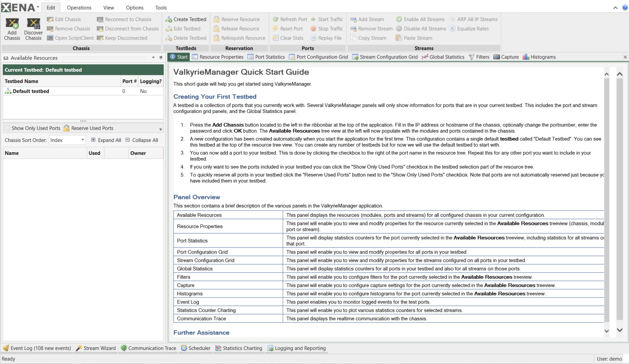Switch to Histograms tab

tap(539, 57)
